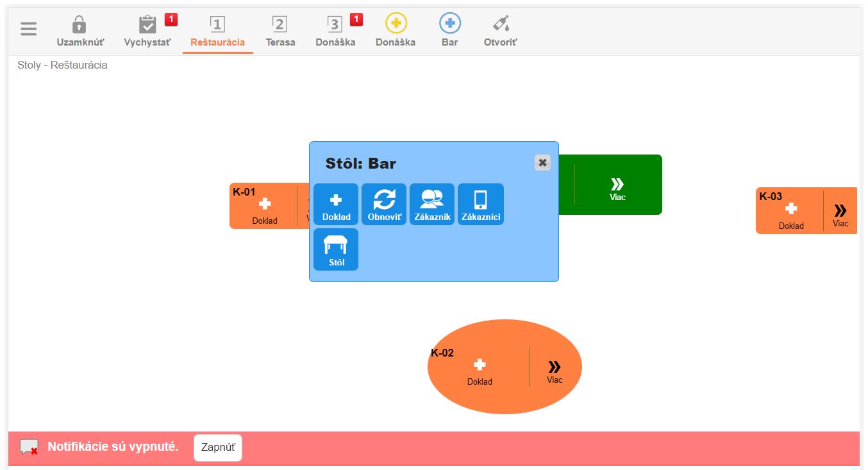Screen dimensions: 868x470
Task: Expand Viac on table K-02
Action: (x=555, y=371)
